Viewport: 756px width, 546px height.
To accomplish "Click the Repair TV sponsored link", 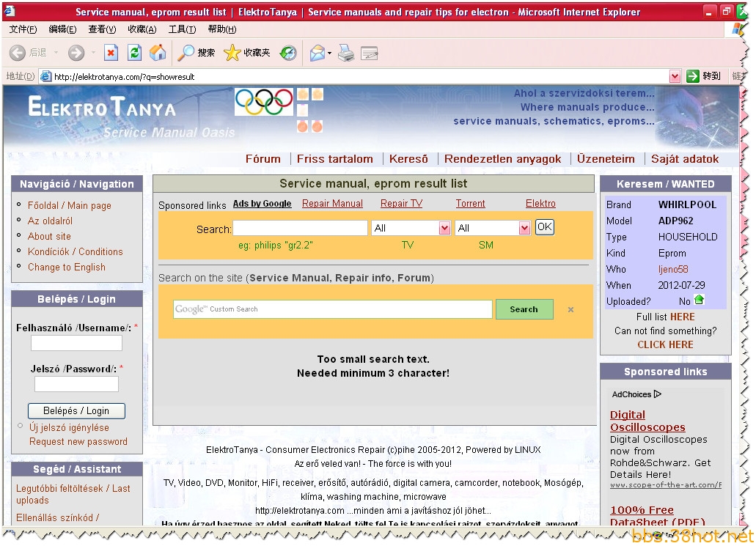I will click(401, 203).
